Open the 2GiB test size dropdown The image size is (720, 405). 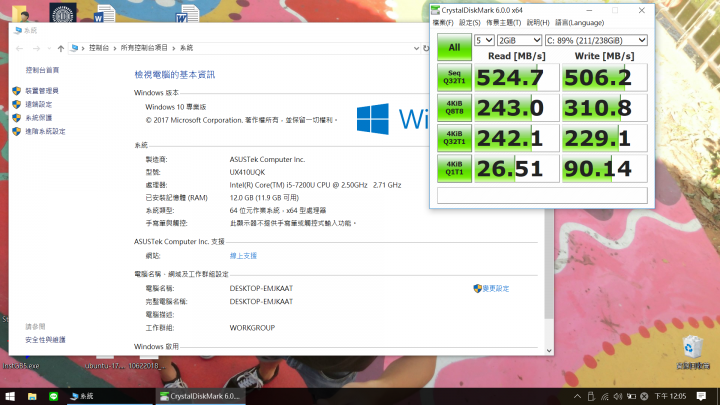click(x=519, y=40)
